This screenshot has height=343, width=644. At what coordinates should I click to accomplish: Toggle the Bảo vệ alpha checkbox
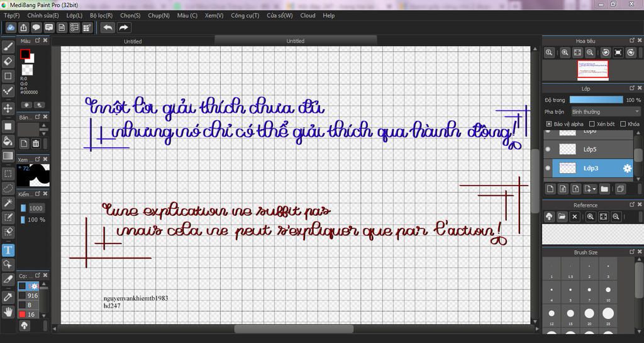pos(548,123)
